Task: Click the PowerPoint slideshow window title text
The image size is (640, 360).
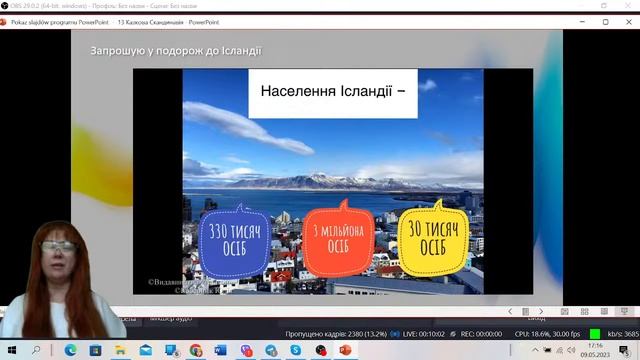Action: [115, 22]
